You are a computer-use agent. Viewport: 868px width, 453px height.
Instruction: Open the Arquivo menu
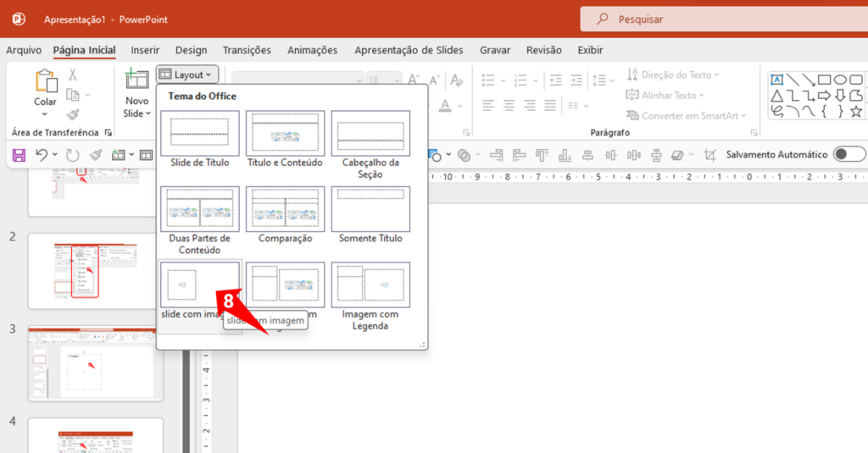click(24, 50)
